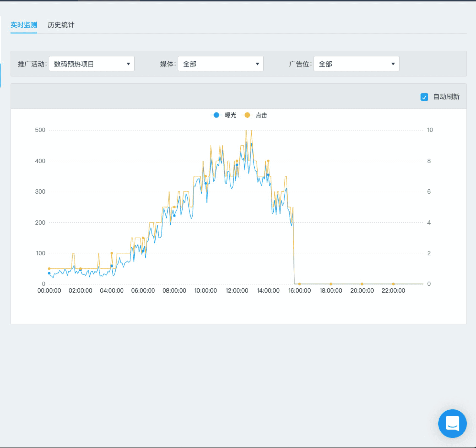Open the 历史统计 tab
476x448 pixels.
(x=61, y=25)
